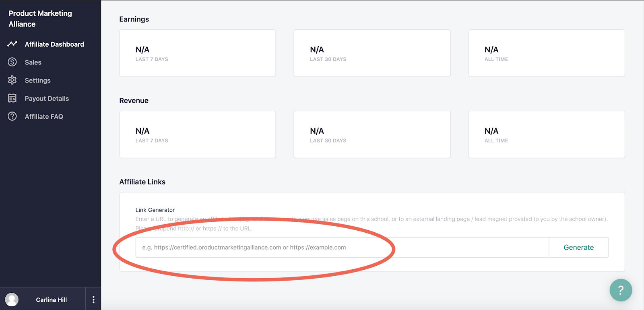The width and height of the screenshot is (644, 310).
Task: Click the Affiliate FAQ question-mark icon
Action: [x=12, y=116]
